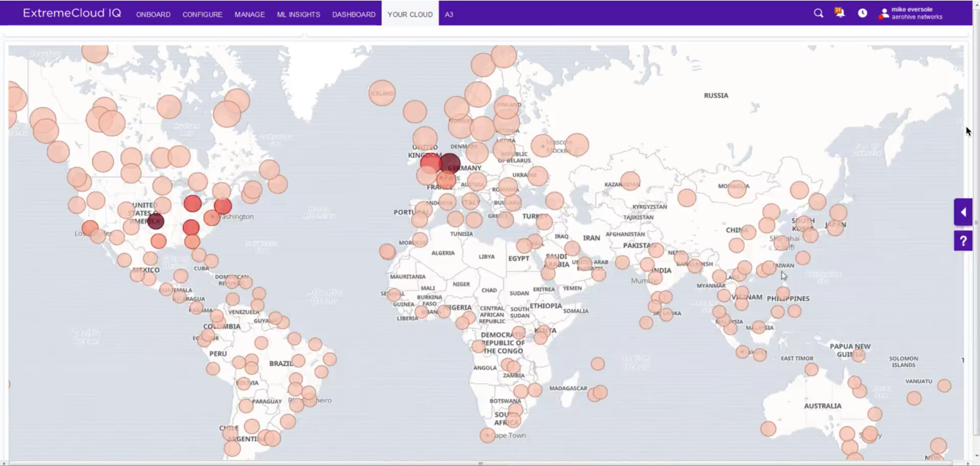Select the circle over Kazakhstan
The image size is (980, 466).
tap(630, 181)
